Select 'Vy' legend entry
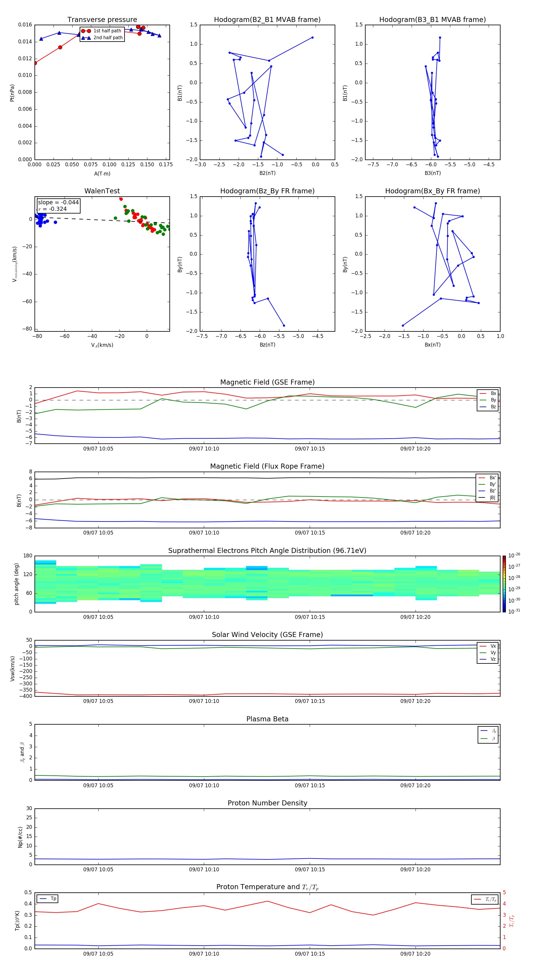This screenshot has width=535, height=980. 488,652
